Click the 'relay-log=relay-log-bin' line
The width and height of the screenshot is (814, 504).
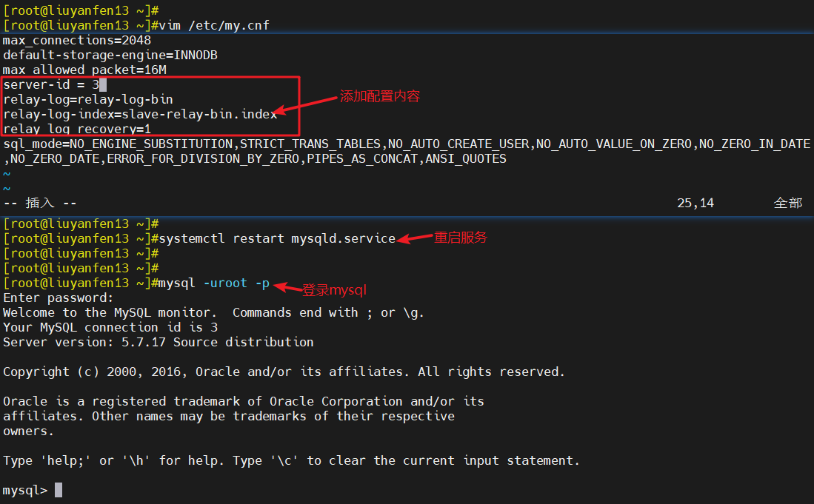tap(88, 99)
